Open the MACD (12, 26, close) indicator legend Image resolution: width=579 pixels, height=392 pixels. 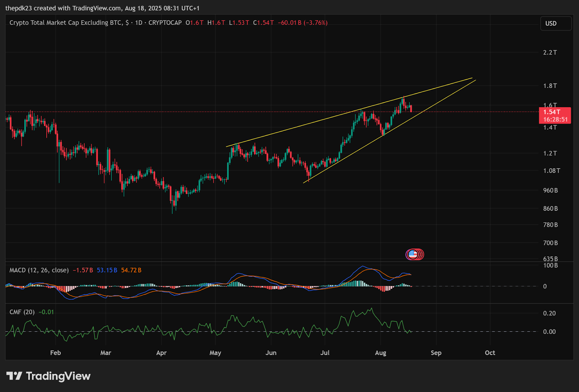click(39, 270)
